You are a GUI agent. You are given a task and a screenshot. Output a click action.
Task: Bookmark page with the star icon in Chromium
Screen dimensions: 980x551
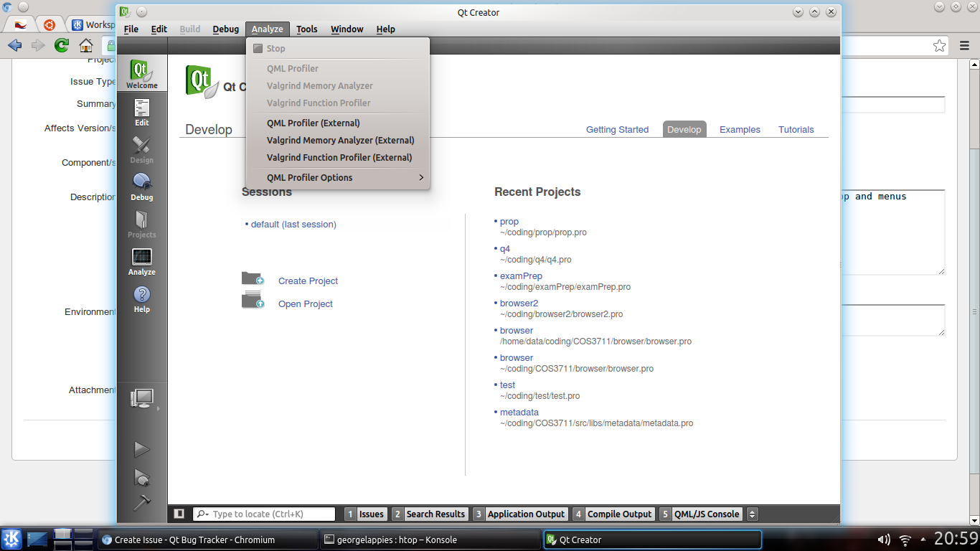pos(939,46)
